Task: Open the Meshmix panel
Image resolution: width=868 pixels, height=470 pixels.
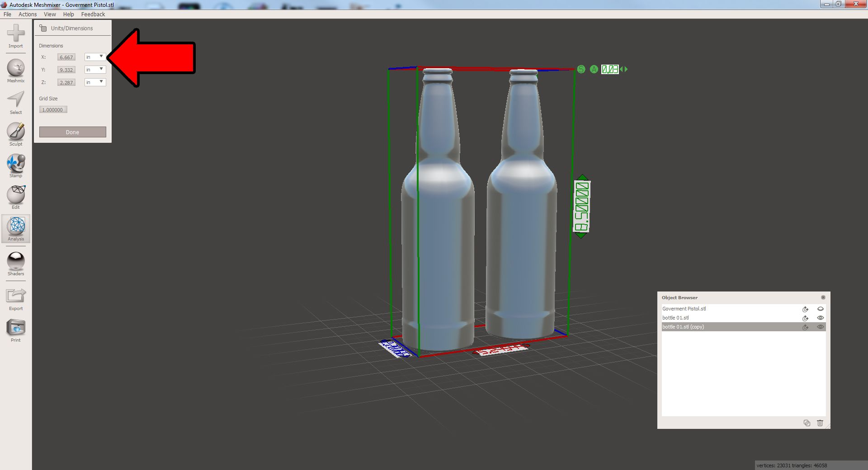Action: pos(16,70)
